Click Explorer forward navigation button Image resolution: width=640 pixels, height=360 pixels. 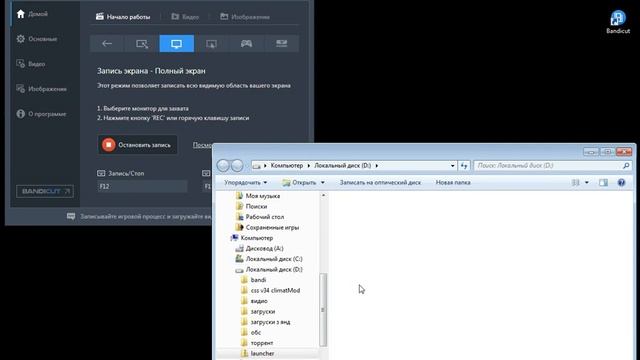pos(237,165)
